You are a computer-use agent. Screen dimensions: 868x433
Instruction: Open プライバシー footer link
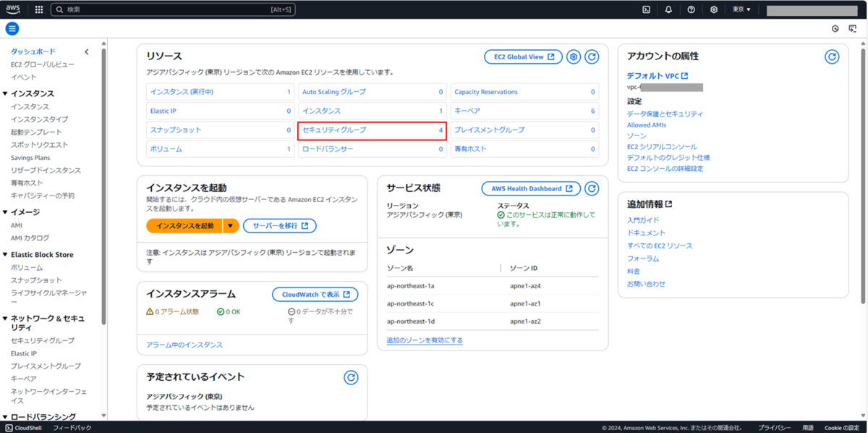click(775, 428)
